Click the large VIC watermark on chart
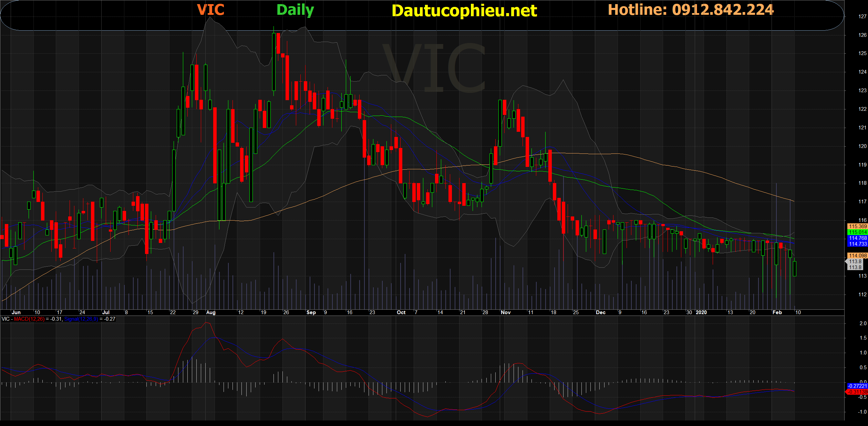Image resolution: width=868 pixels, height=426 pixels. coord(434,68)
